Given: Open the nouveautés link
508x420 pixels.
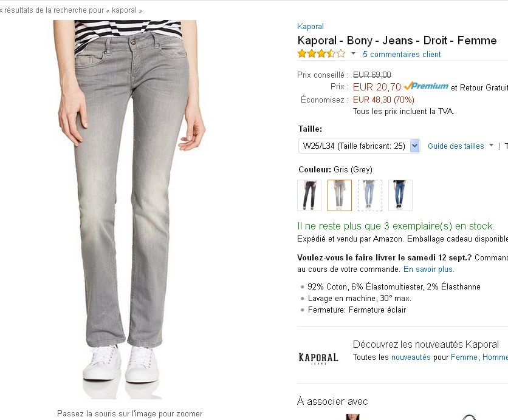Looking at the screenshot, I should pyautogui.click(x=411, y=357).
